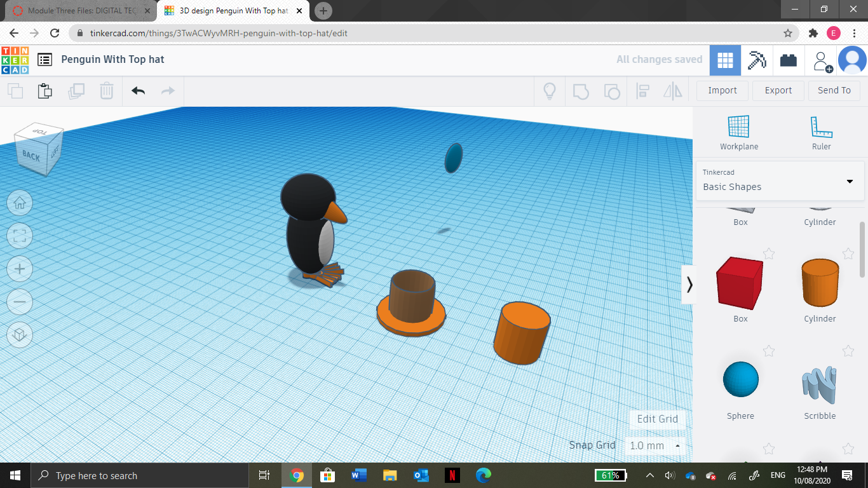Select the floating blue disc object
This screenshot has width=868, height=488.
click(x=453, y=158)
